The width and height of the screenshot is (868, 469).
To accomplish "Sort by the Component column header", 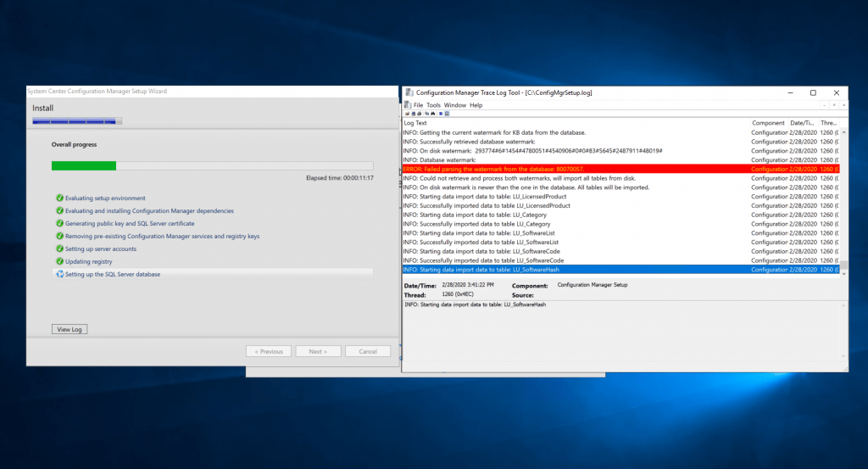I will point(769,123).
